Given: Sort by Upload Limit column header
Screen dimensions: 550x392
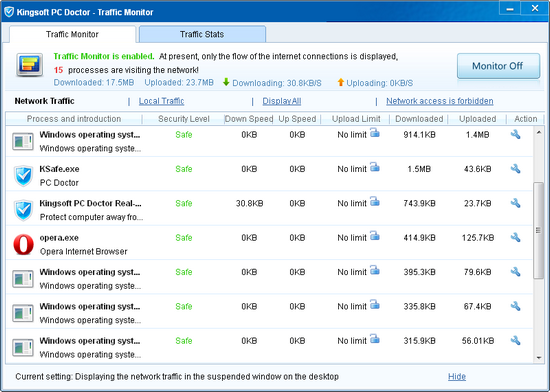Looking at the screenshot, I should click(x=356, y=119).
